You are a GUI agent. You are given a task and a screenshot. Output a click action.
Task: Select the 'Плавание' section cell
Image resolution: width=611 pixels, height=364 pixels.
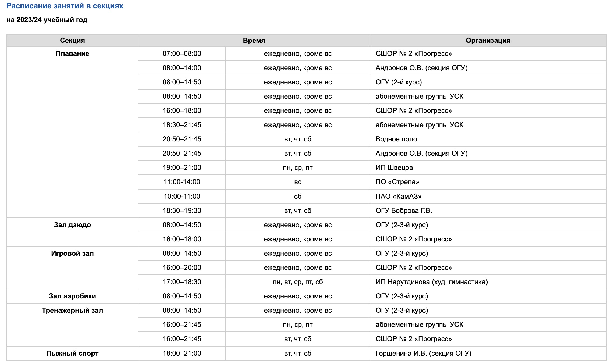tap(72, 132)
